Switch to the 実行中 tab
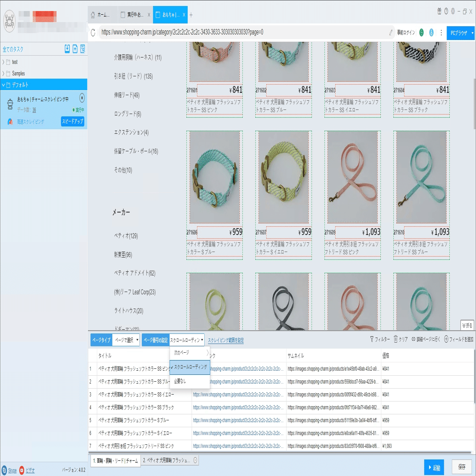This screenshot has width=476, height=476. point(135,15)
